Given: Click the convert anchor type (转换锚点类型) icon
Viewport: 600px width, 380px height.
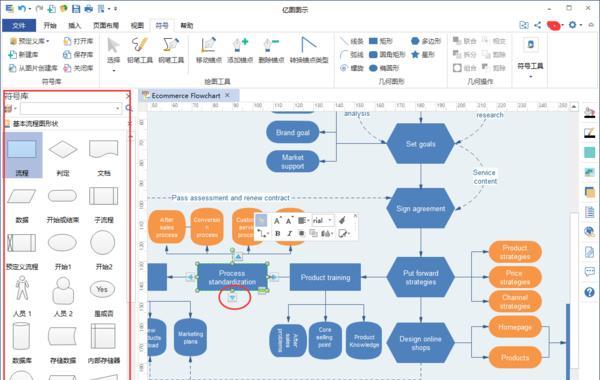Looking at the screenshot, I should tap(309, 50).
